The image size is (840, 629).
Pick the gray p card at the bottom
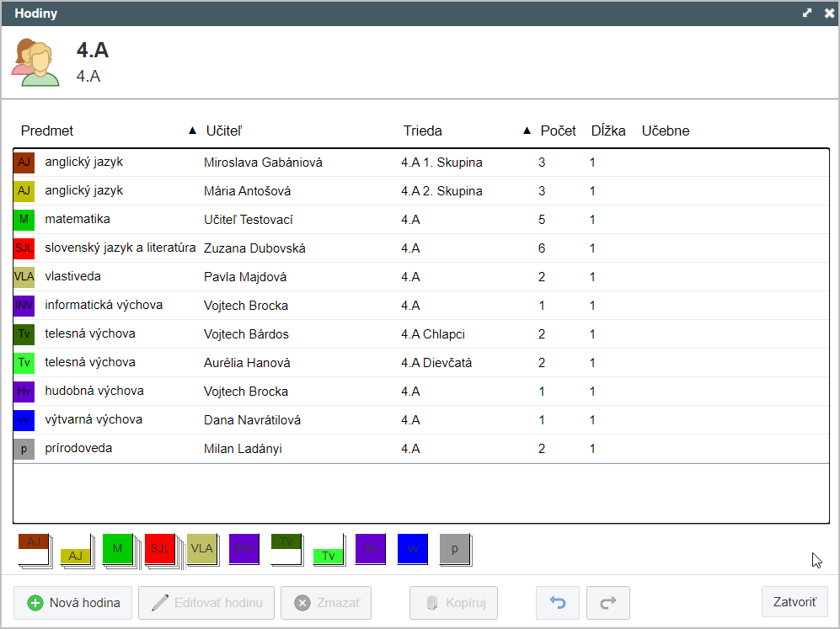pyautogui.click(x=455, y=548)
